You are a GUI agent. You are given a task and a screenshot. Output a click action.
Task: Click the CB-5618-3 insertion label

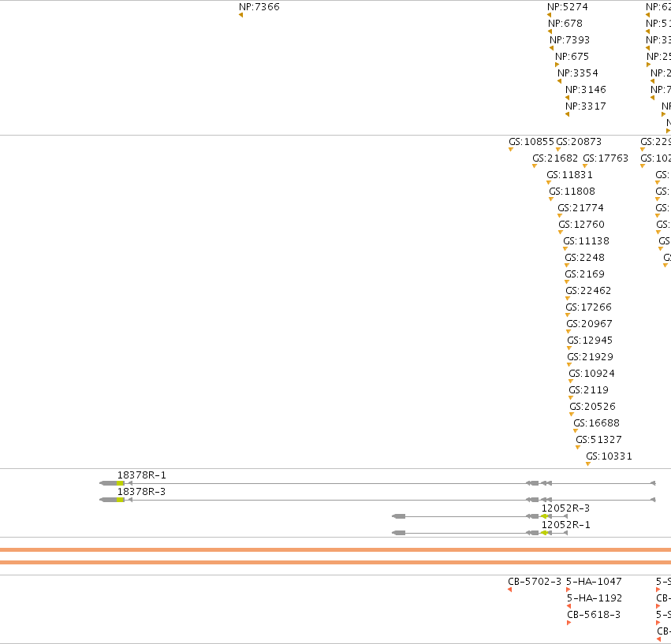(594, 615)
